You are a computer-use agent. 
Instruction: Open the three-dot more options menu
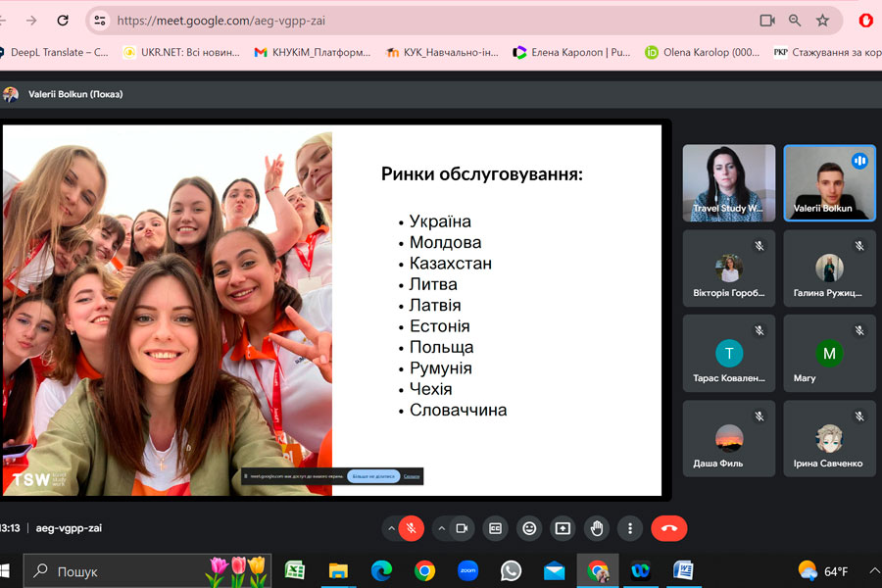pyautogui.click(x=630, y=528)
